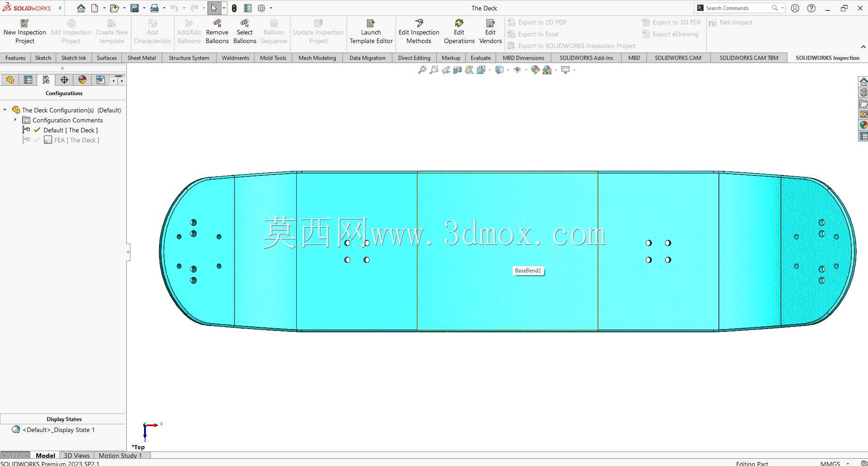Viewport: 868px width, 466px height.
Task: Open Design Library task pane icon
Action: (x=863, y=92)
